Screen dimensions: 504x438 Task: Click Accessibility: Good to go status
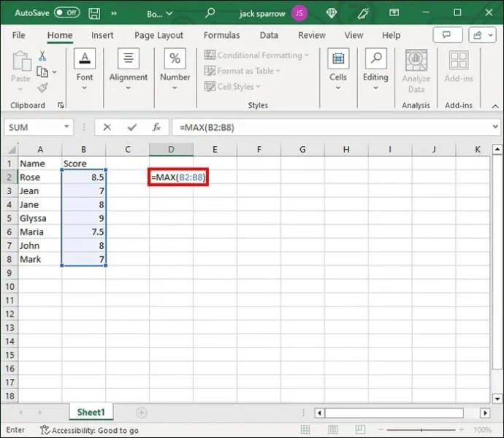click(89, 431)
